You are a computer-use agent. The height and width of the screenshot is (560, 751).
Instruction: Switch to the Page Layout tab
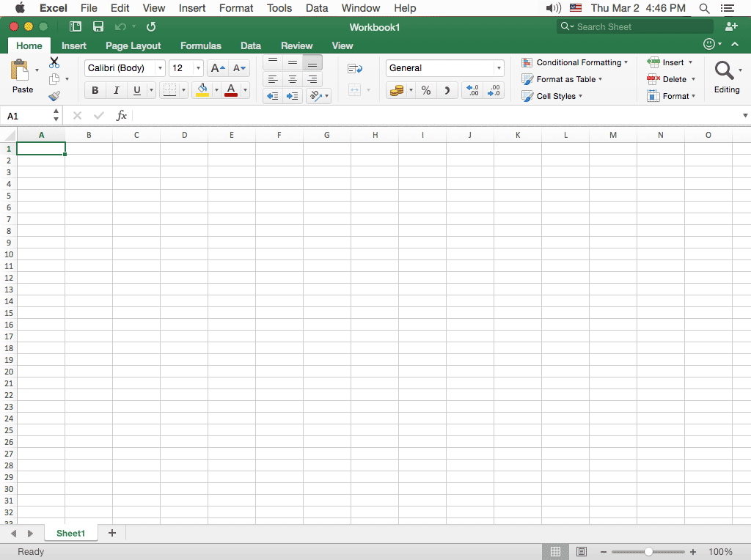click(133, 46)
